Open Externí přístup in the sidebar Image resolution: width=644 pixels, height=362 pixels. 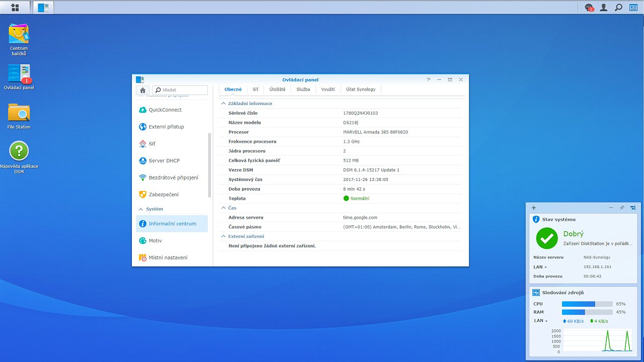pyautogui.click(x=172, y=127)
